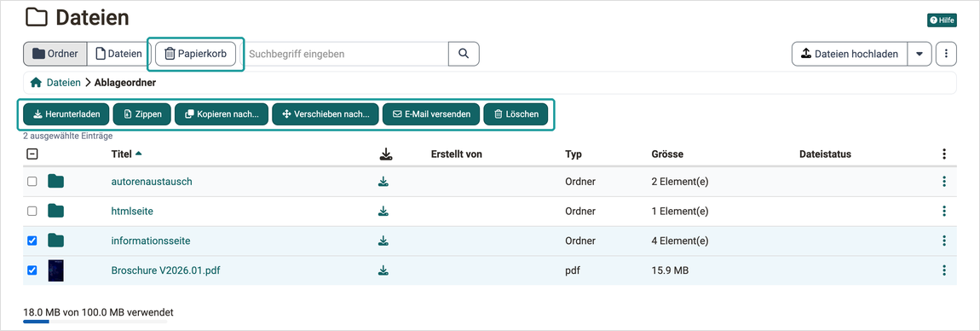The image size is (980, 331).
Task: Switch to the Ordner view tab
Action: click(x=55, y=54)
